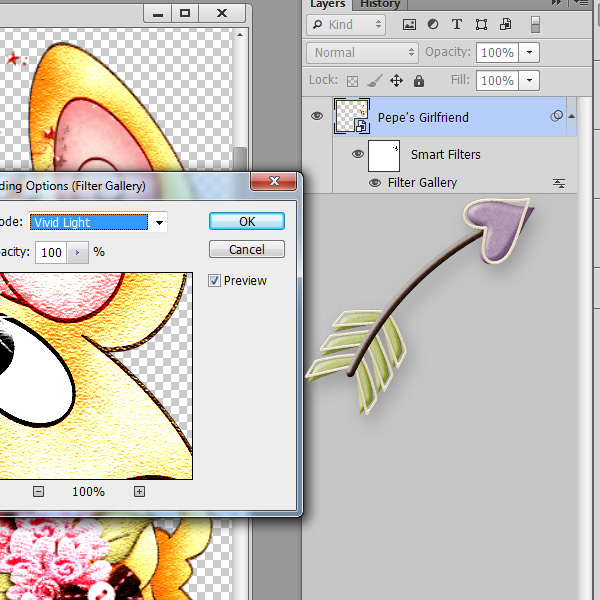Close the Blending Options dialog
Screen dimensions: 600x600
coord(274,181)
